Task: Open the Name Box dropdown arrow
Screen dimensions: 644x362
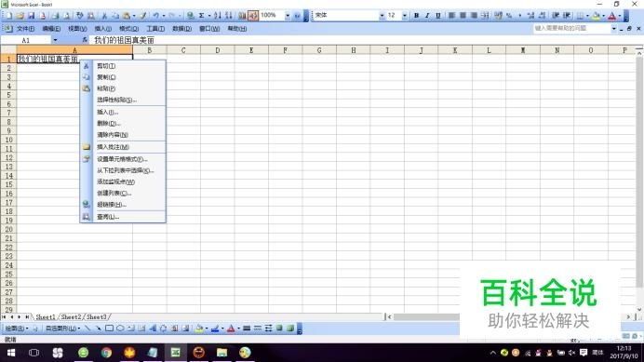Action: [55, 40]
